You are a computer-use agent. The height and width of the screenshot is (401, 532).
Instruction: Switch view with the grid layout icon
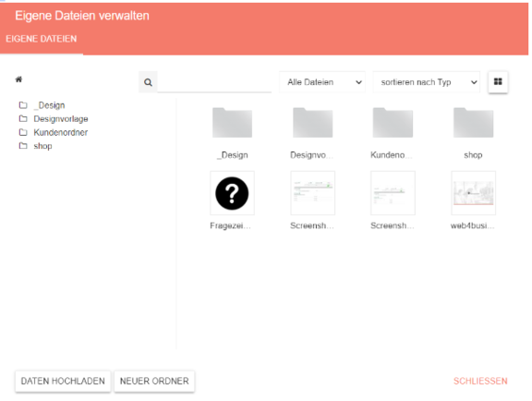click(x=498, y=82)
